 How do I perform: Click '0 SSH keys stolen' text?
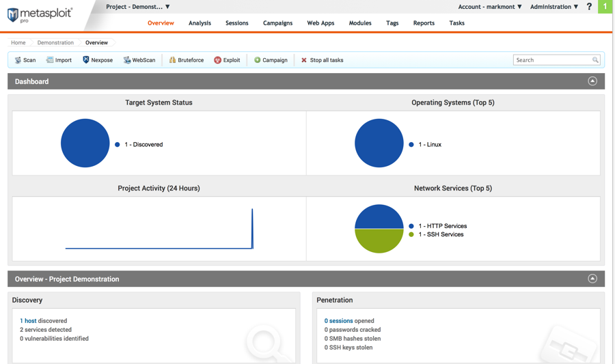pos(348,347)
